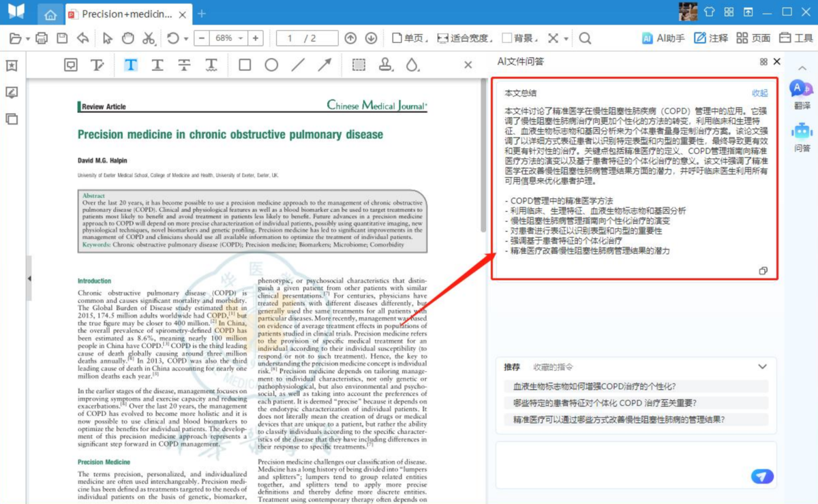
Task: Send the AI question message
Action: coord(761,477)
